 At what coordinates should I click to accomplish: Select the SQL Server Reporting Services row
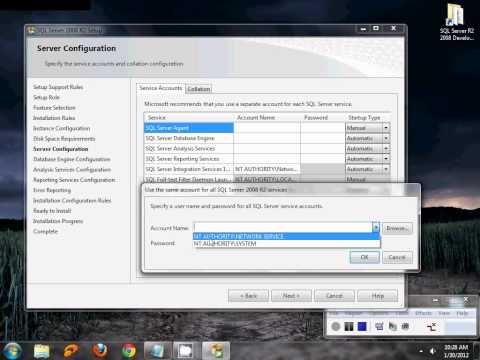[189, 159]
